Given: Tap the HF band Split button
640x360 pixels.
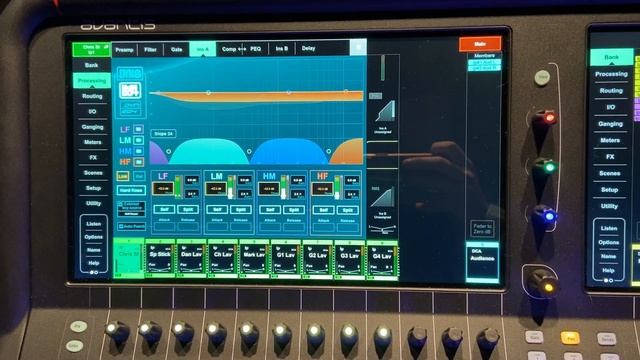Looking at the screenshot, I should pos(347,210).
